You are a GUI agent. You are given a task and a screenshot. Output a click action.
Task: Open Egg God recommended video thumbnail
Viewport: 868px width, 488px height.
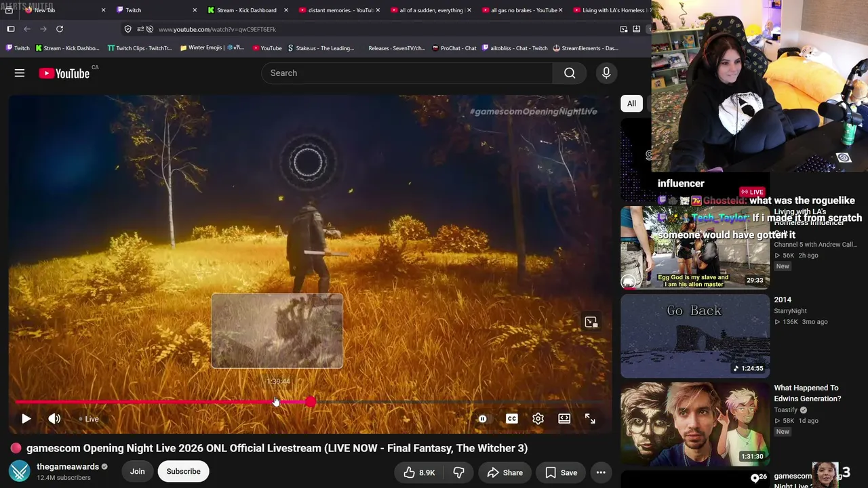click(x=695, y=247)
